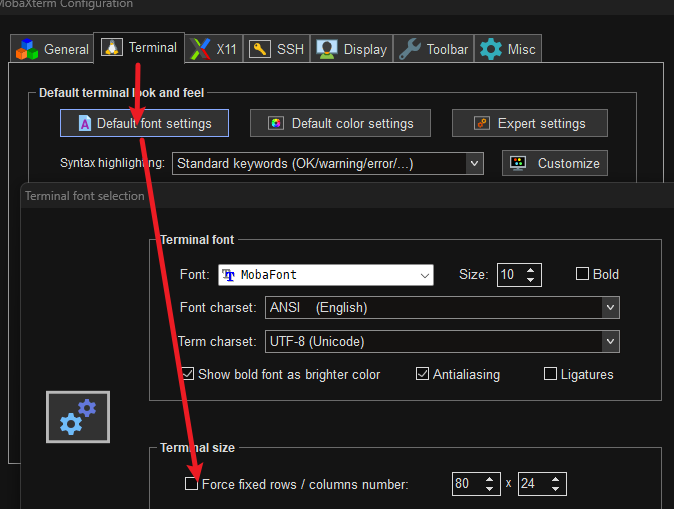Click the X11 logo icon
Viewport: 674px width, 509px height.
(200, 49)
